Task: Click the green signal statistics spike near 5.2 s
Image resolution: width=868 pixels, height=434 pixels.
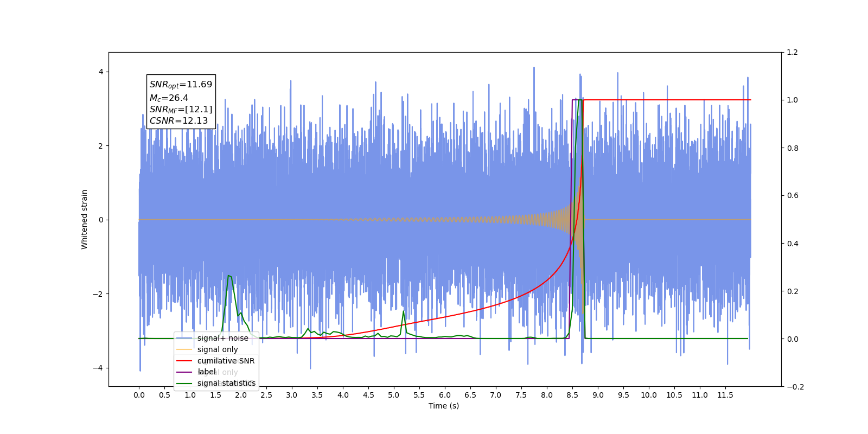Action: point(404,311)
